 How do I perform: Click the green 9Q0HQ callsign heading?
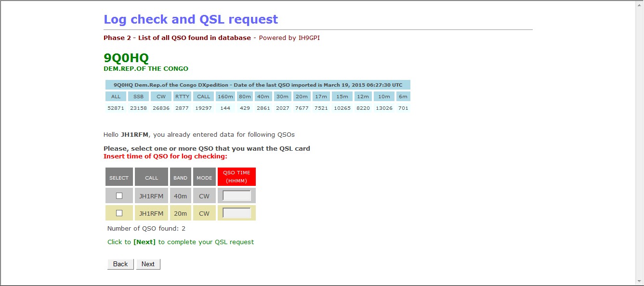126,58
